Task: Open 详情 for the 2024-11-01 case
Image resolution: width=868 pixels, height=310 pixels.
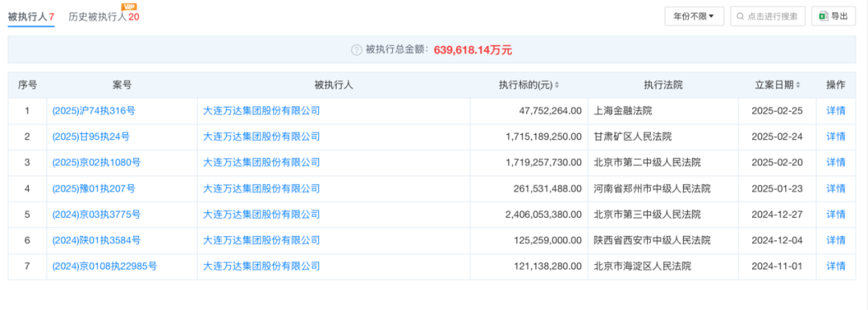Action: (x=836, y=267)
